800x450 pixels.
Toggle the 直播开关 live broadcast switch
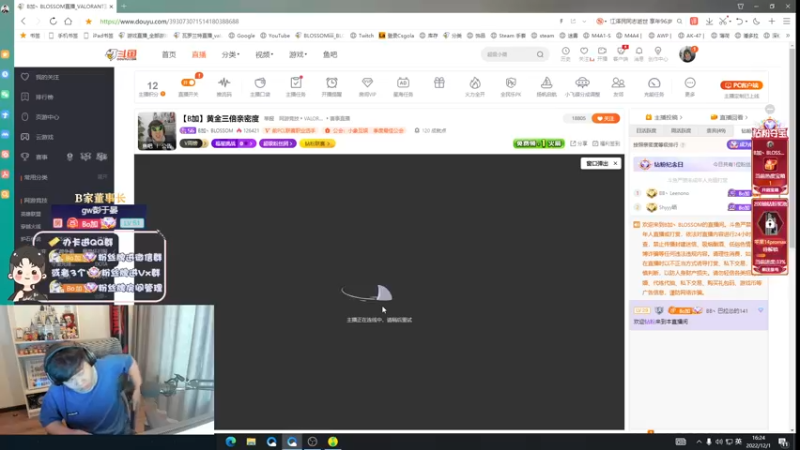[188, 86]
